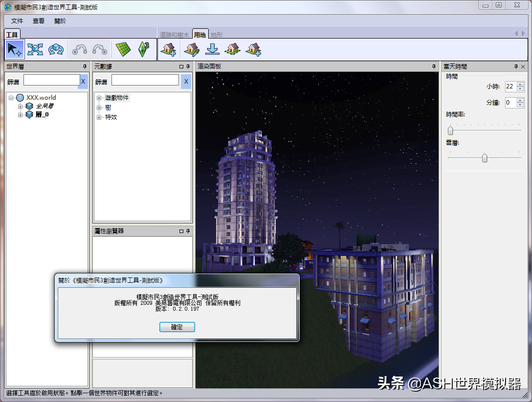
Task: Maximize the 屬性瀏覽器 panel
Action: (x=181, y=231)
